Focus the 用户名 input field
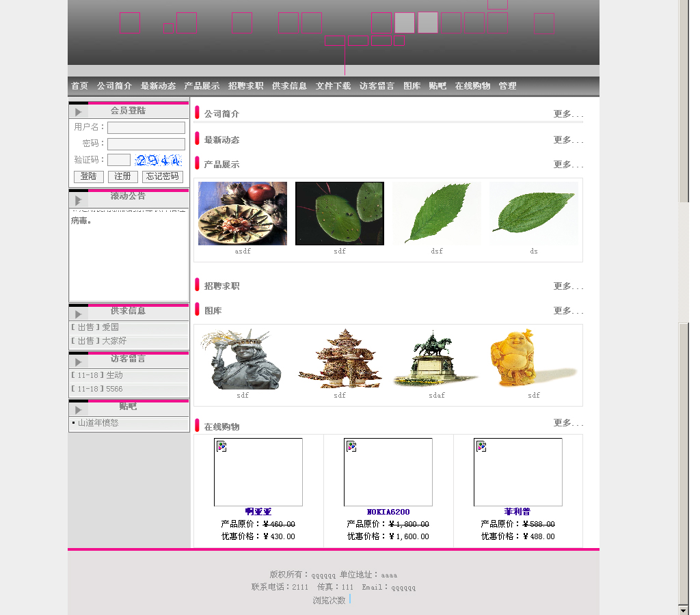 (146, 128)
